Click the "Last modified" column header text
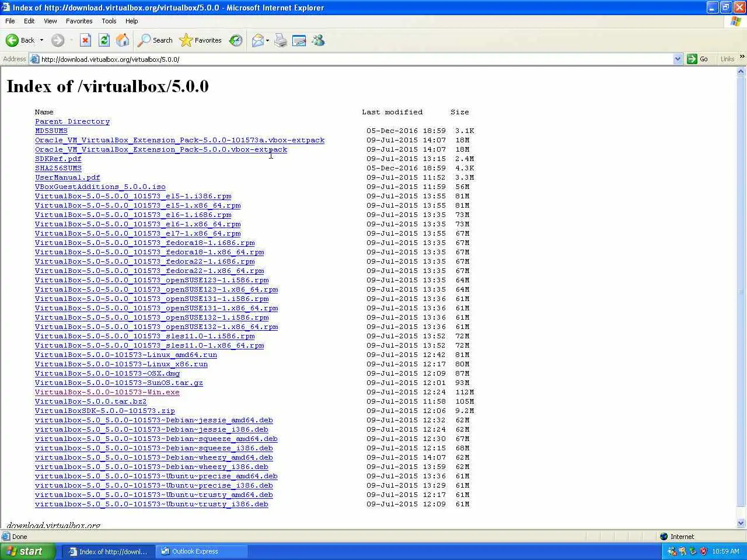 (392, 112)
